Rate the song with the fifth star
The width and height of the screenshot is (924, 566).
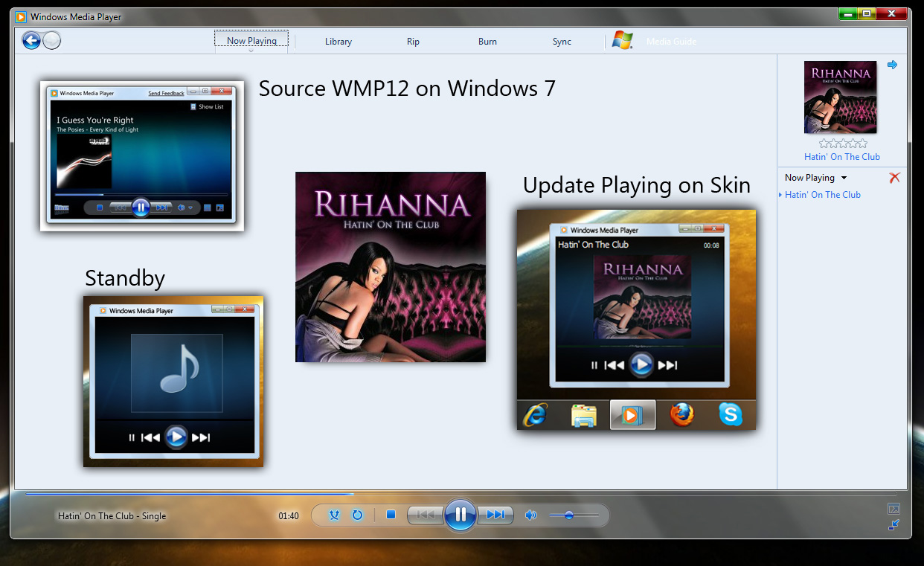pyautogui.click(x=863, y=144)
